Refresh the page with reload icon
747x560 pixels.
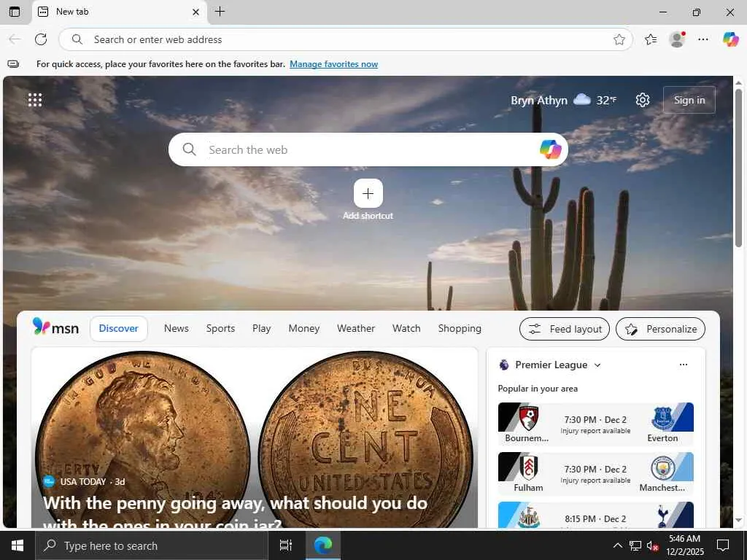(41, 39)
